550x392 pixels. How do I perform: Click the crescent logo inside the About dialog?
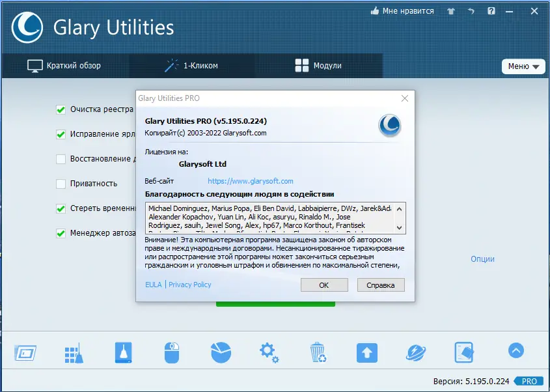[x=389, y=125]
